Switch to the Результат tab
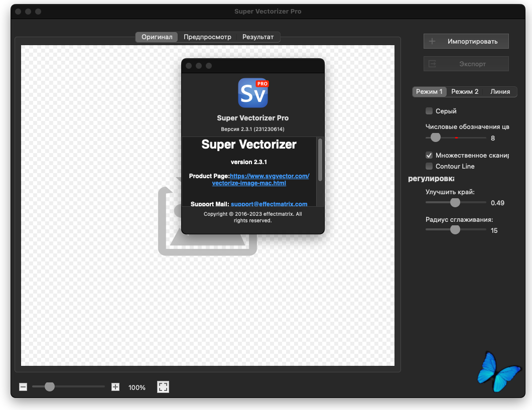Image resolution: width=532 pixels, height=410 pixels. 258,37
